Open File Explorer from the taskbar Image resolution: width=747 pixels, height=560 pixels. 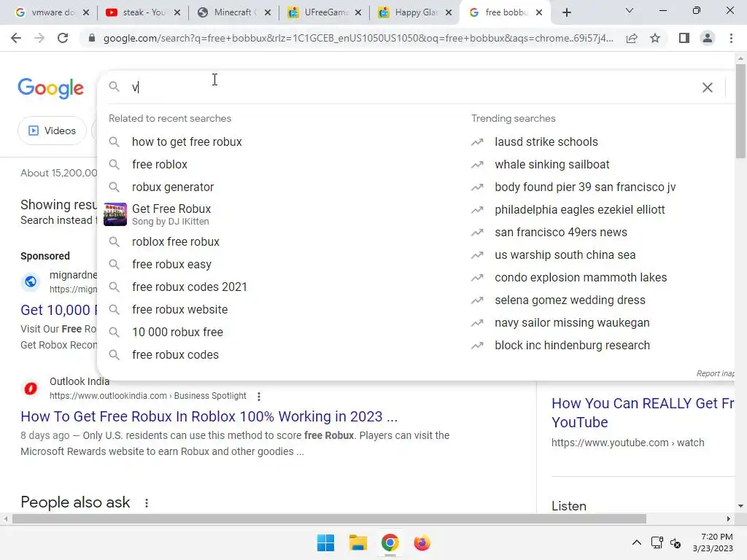click(357, 542)
